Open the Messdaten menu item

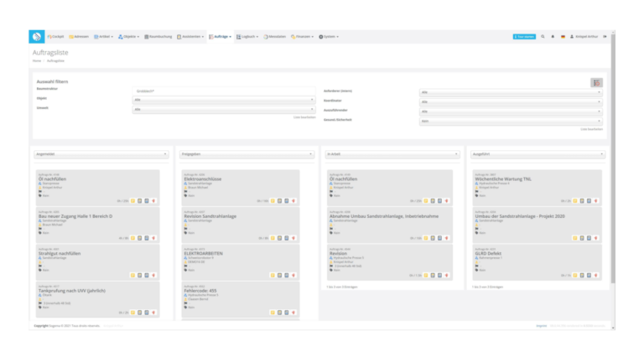click(274, 37)
